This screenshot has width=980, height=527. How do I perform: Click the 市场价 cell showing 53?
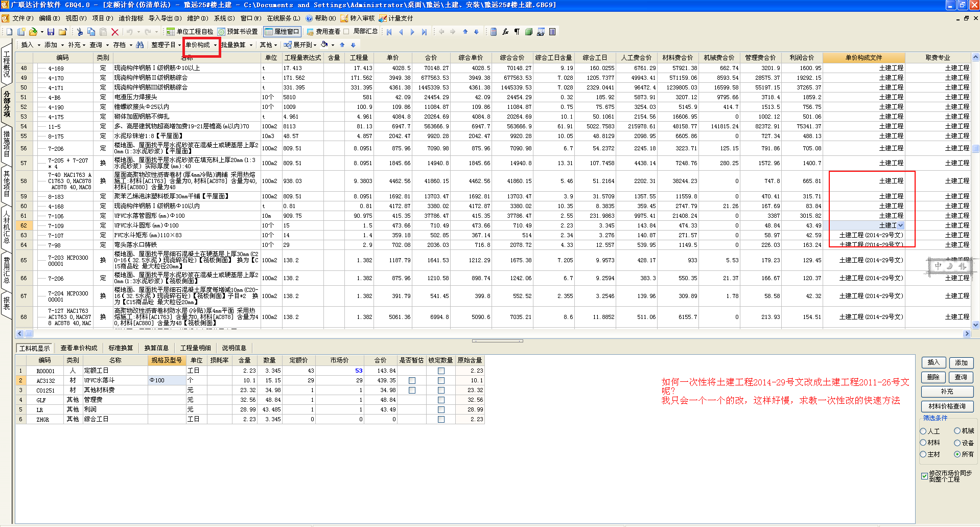click(339, 371)
